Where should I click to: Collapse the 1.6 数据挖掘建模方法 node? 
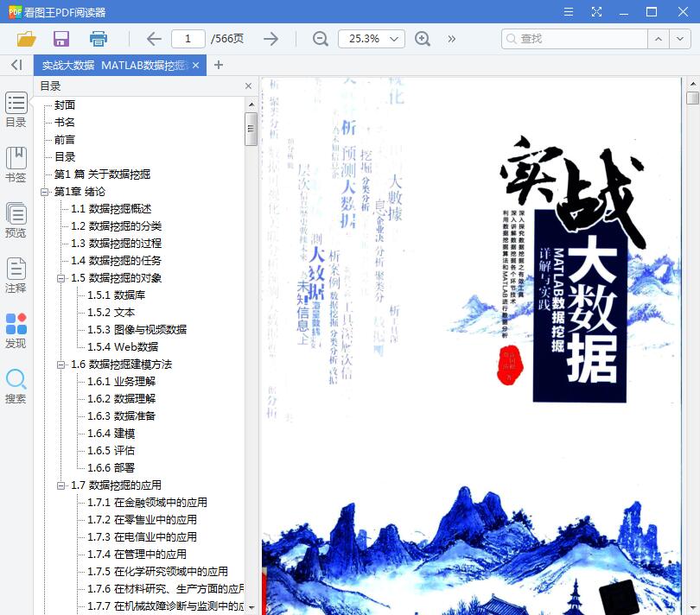60,365
